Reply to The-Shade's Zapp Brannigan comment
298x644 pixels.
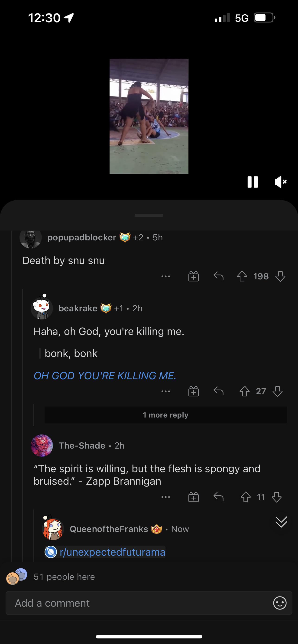click(x=219, y=497)
